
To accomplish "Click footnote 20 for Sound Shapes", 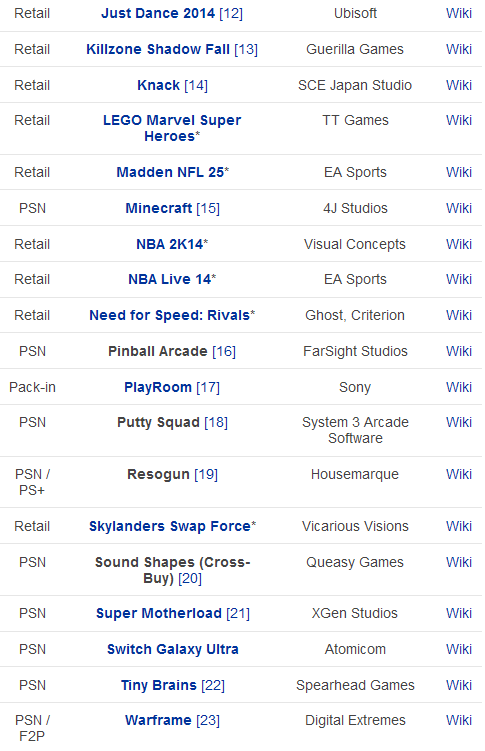I will pos(190,579).
